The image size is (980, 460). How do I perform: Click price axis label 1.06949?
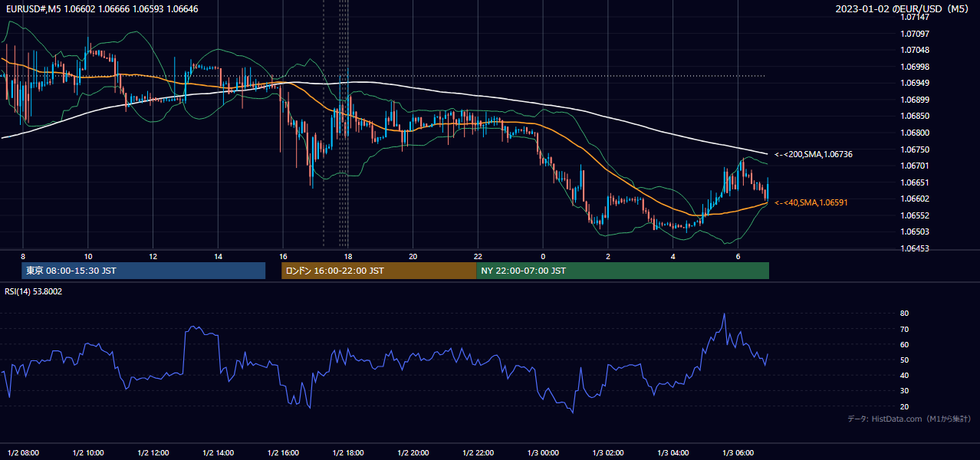point(915,83)
